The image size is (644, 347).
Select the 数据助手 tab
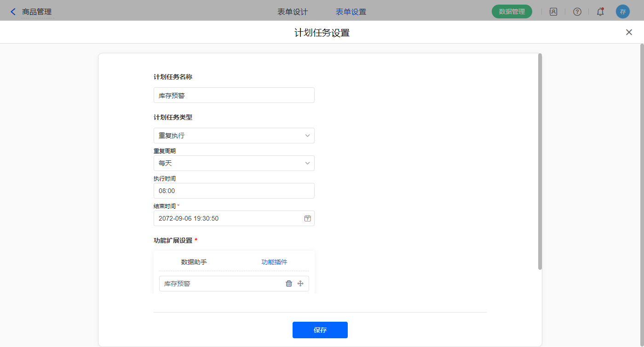(x=194, y=262)
